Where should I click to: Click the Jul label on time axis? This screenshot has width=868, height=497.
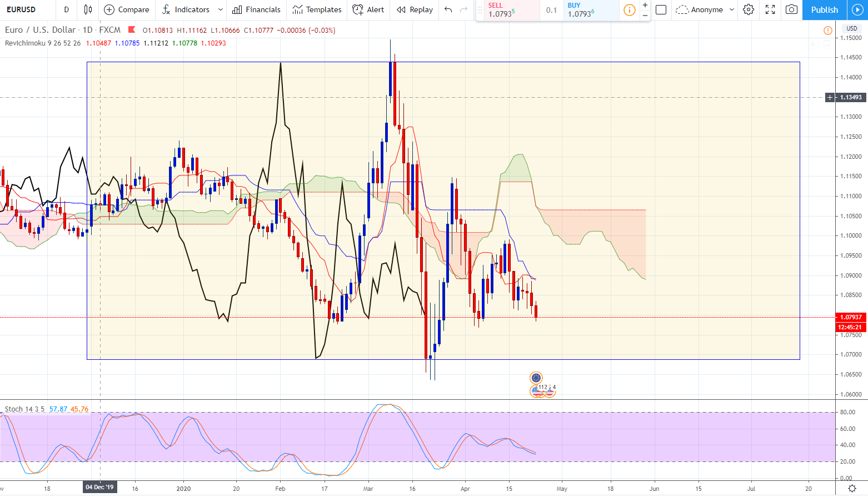(751, 489)
